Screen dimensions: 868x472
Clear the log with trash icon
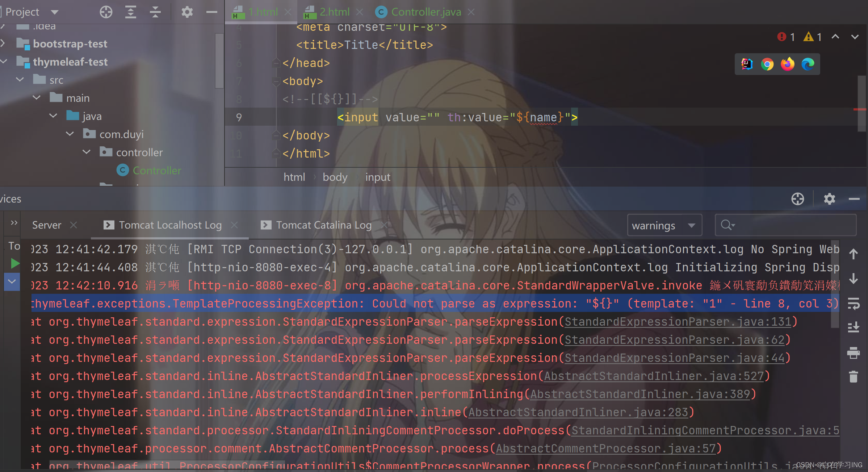[853, 376]
